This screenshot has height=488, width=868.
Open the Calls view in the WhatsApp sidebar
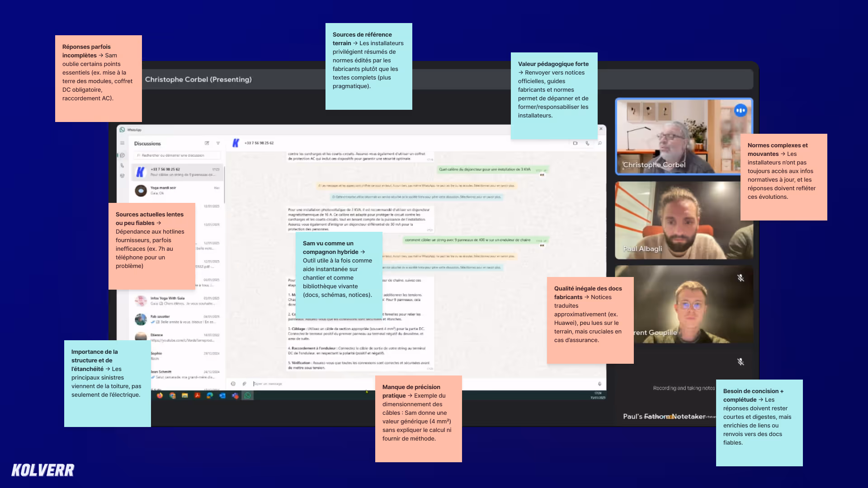tap(122, 165)
